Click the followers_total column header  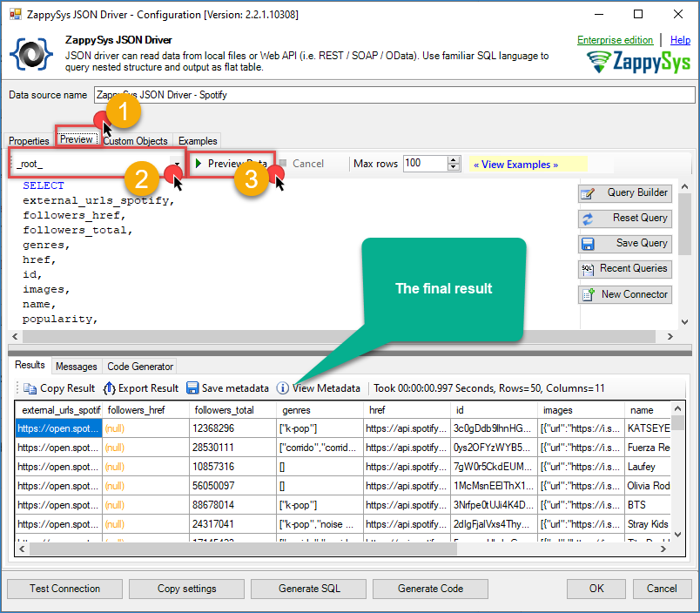pos(233,410)
